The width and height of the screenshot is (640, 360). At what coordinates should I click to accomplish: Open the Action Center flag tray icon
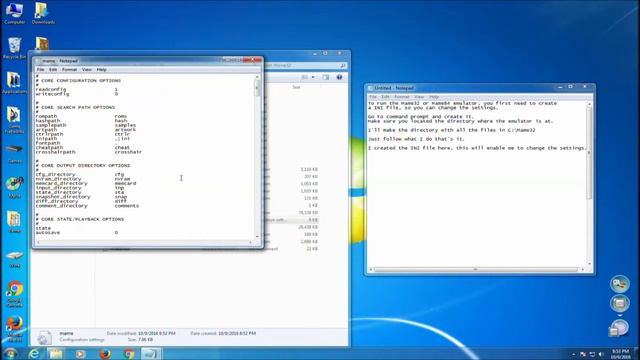click(582, 354)
